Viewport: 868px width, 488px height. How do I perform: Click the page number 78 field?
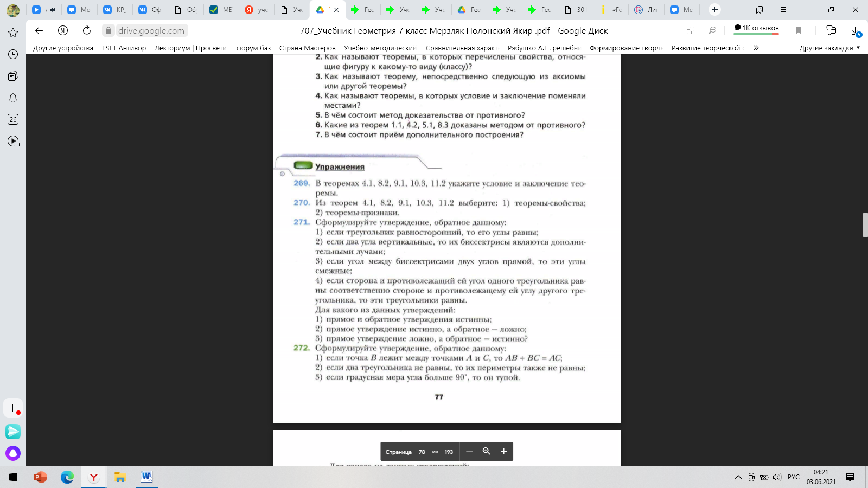coord(422,452)
